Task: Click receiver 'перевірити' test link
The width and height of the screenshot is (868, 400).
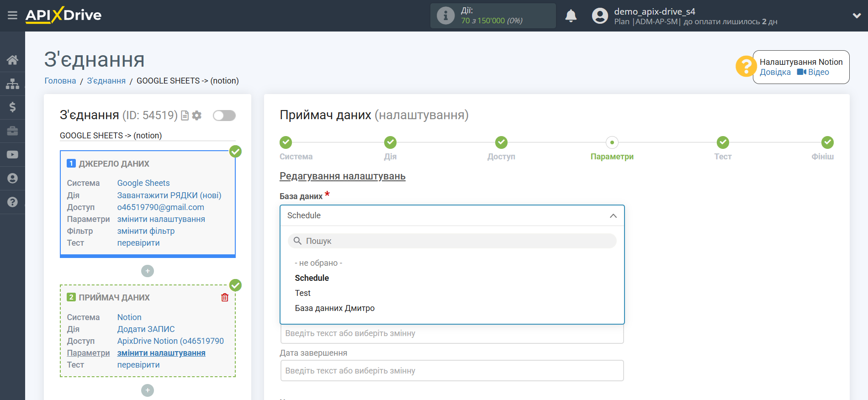Action: tap(138, 365)
